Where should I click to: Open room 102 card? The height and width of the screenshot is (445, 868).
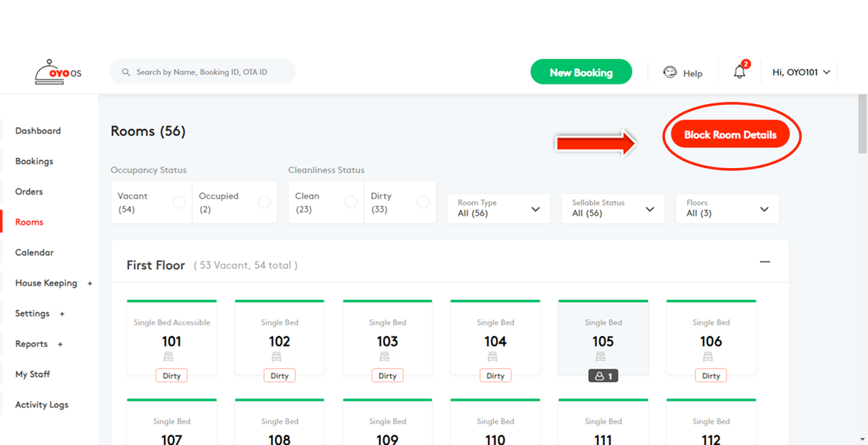click(280, 337)
